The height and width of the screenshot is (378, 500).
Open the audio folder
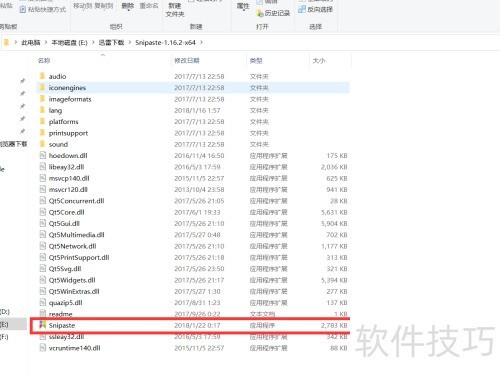click(x=57, y=76)
